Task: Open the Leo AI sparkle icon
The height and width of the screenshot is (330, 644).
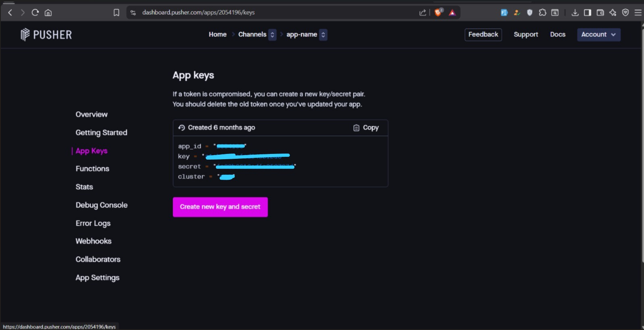Action: click(613, 12)
